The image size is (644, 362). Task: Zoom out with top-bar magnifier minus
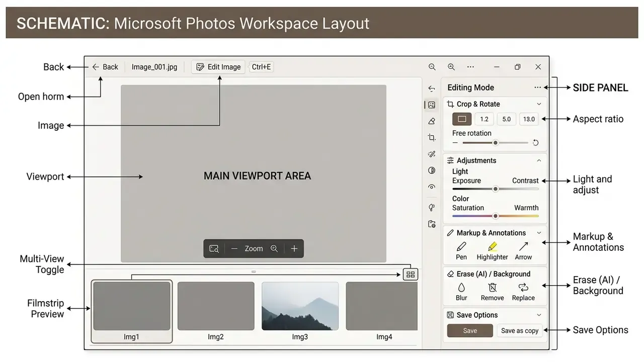click(x=432, y=67)
